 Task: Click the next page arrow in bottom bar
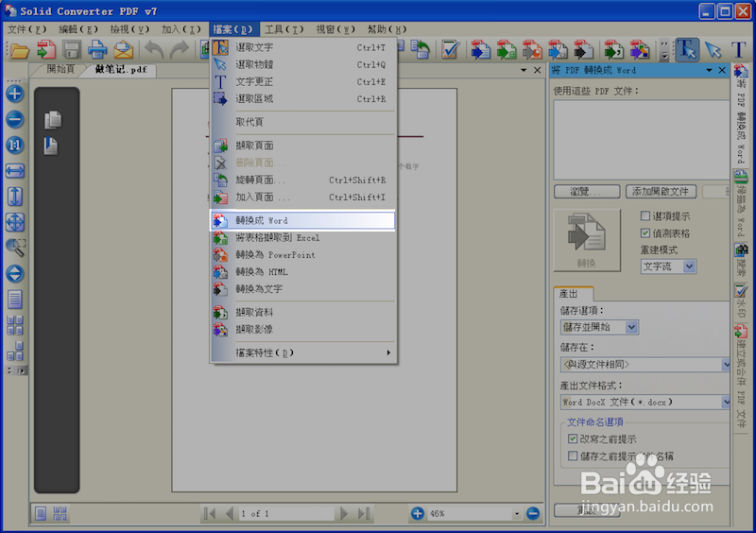coord(344,514)
